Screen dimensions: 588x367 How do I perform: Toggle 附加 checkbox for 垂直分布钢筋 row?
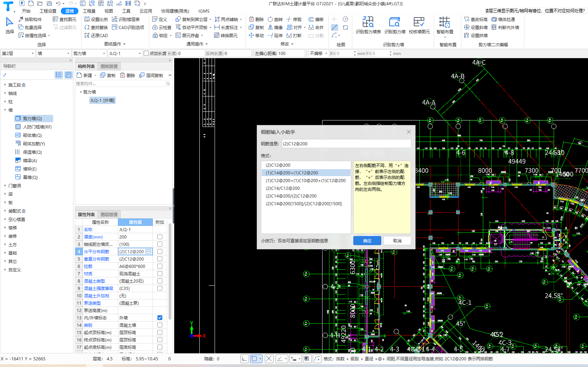click(160, 259)
